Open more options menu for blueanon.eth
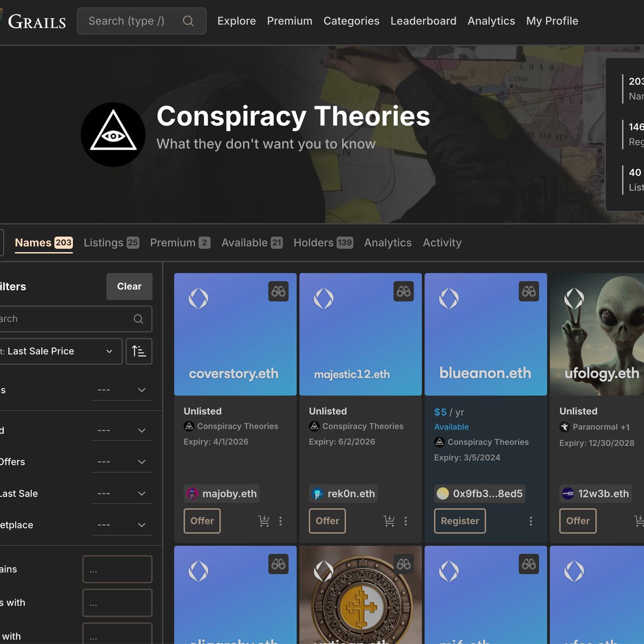This screenshot has width=644, height=644. (x=531, y=521)
